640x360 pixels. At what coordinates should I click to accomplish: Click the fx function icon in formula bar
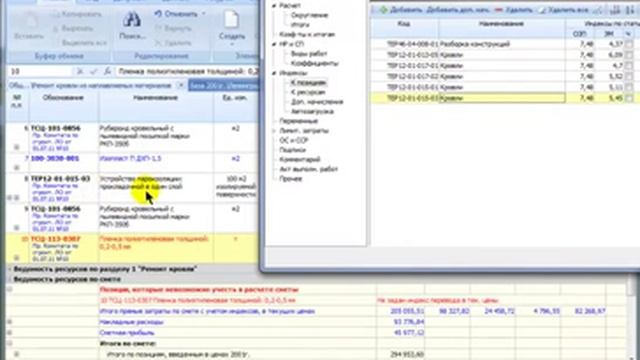[x=107, y=71]
